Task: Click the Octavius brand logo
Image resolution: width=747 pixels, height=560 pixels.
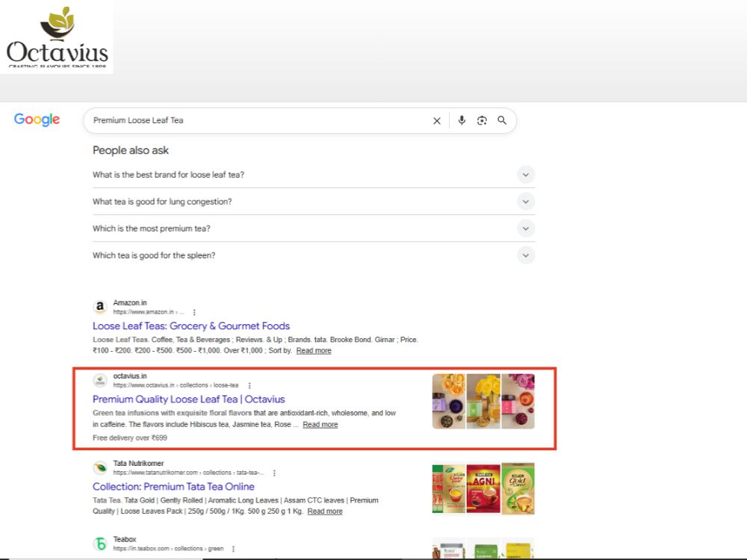Action: pos(57,37)
